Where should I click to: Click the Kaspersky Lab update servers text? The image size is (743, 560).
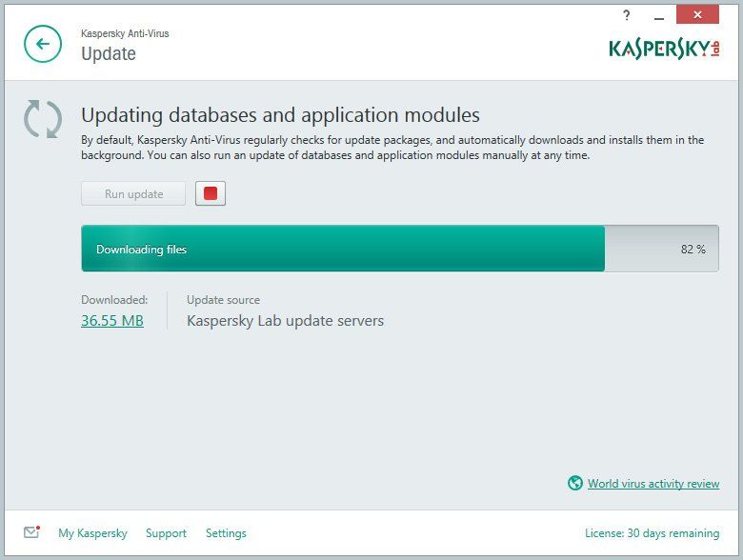285,321
